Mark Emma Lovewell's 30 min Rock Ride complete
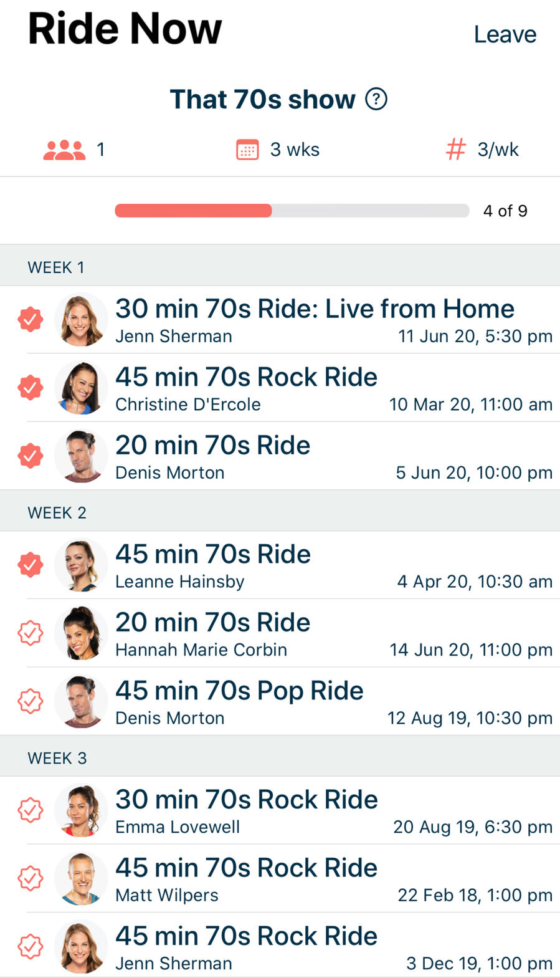This screenshot has width=560, height=978. [30, 810]
